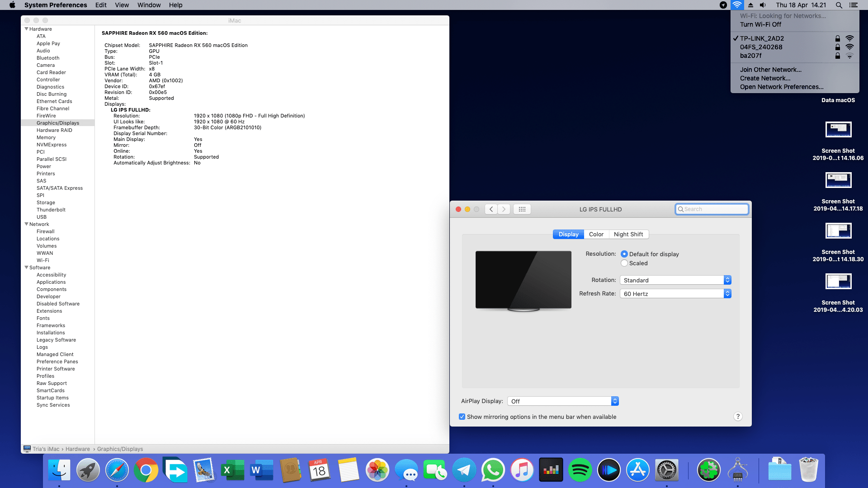Open the Window menu in menu bar
Image resolution: width=868 pixels, height=488 pixels.
[x=149, y=5]
